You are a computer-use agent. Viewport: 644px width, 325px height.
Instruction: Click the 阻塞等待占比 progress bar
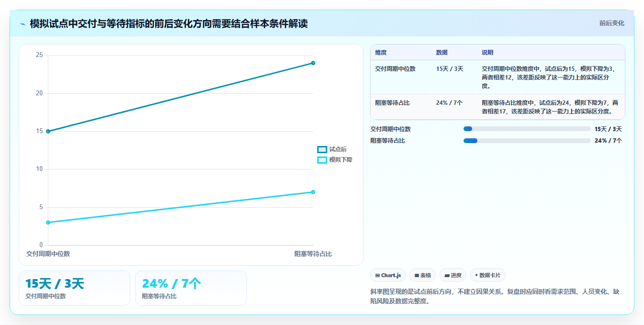tap(527, 141)
